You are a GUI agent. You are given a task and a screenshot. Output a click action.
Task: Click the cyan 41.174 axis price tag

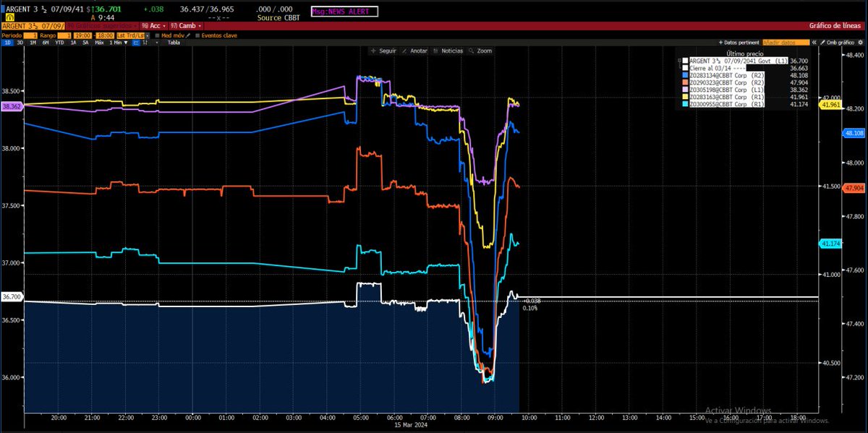[x=829, y=244]
